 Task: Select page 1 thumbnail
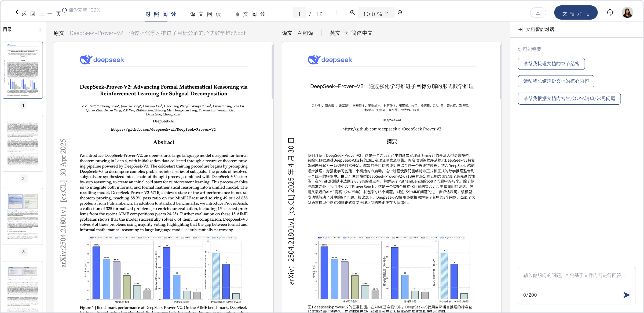coord(23,70)
